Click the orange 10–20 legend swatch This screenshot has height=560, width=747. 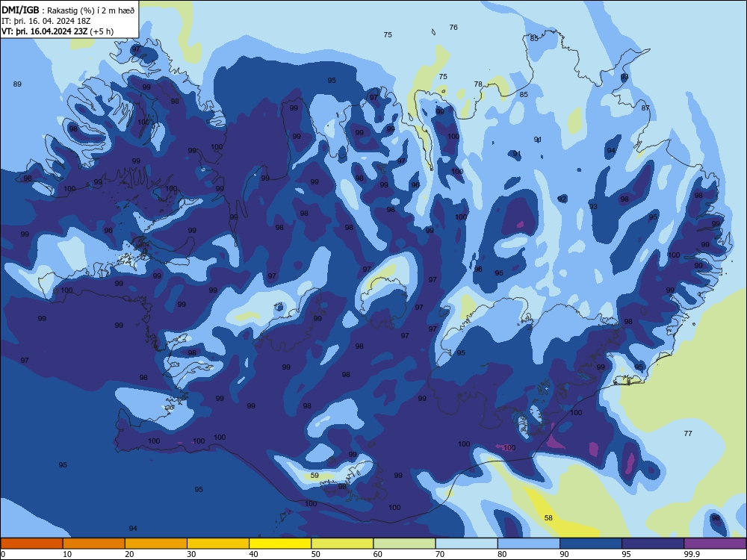tap(94, 544)
